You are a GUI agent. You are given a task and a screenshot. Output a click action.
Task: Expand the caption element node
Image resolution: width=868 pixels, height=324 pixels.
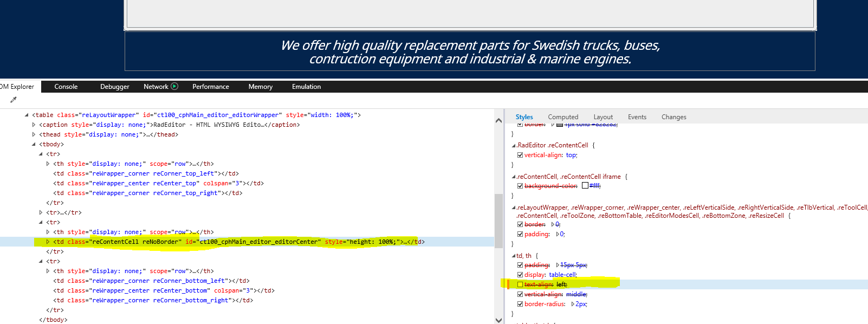coord(34,125)
